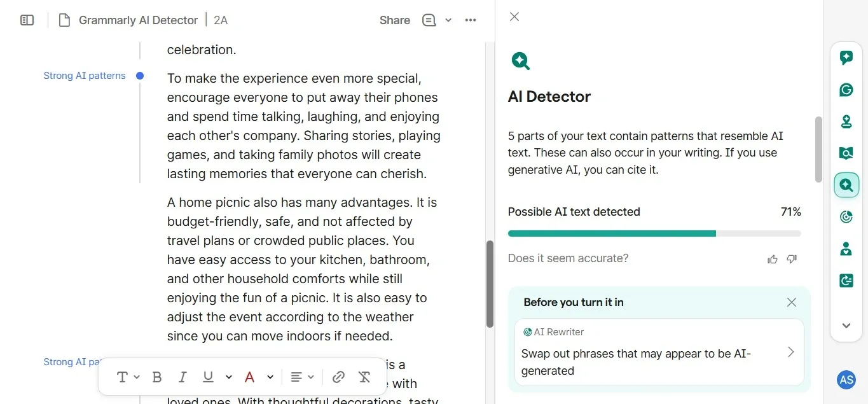Click the 71% value
The height and width of the screenshot is (404, 868).
coord(791,212)
